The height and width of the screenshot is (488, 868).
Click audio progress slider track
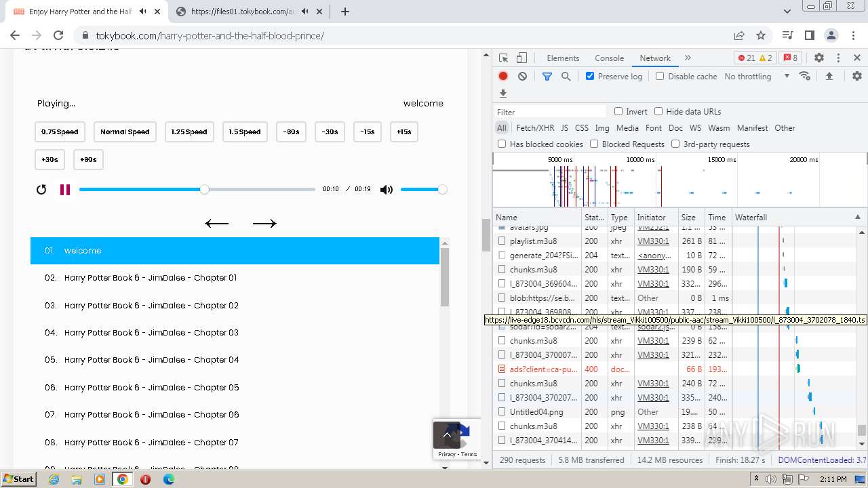[197, 190]
